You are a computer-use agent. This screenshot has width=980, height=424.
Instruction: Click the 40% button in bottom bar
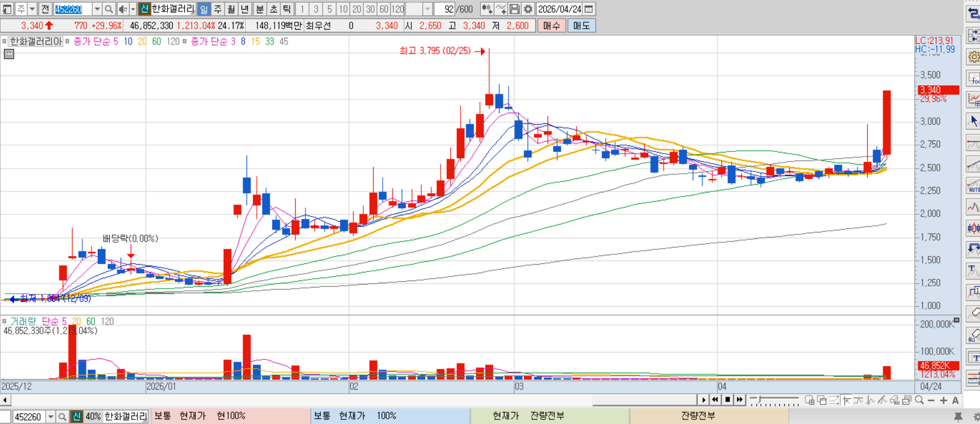tap(93, 417)
